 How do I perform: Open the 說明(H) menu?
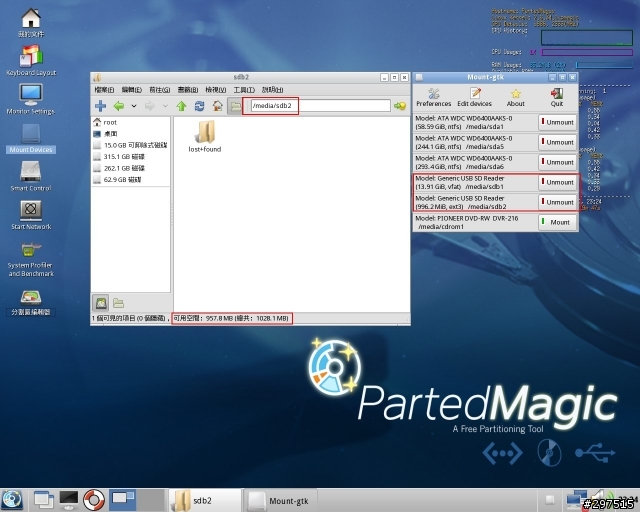272,89
